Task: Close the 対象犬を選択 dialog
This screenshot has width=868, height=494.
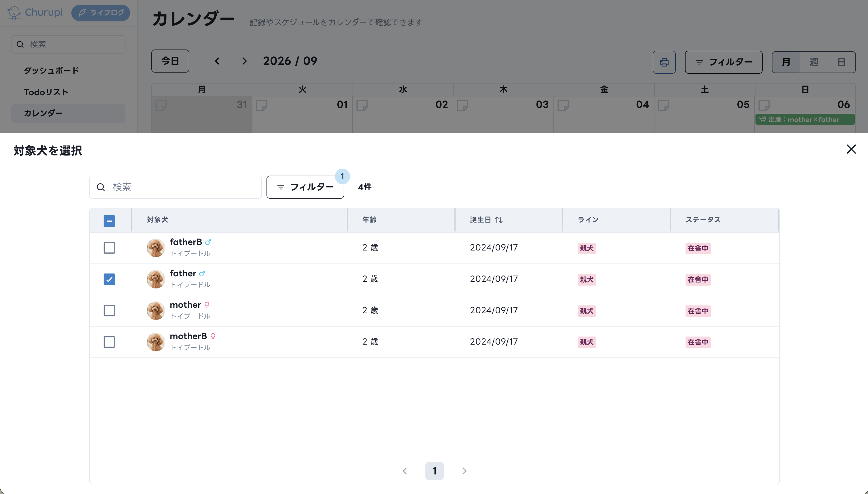Action: click(851, 149)
